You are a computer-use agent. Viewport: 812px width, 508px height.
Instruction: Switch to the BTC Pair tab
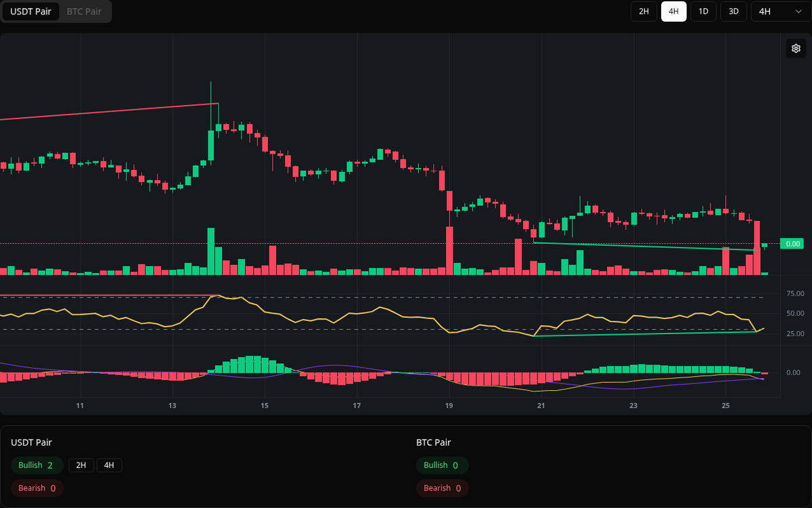(83, 12)
